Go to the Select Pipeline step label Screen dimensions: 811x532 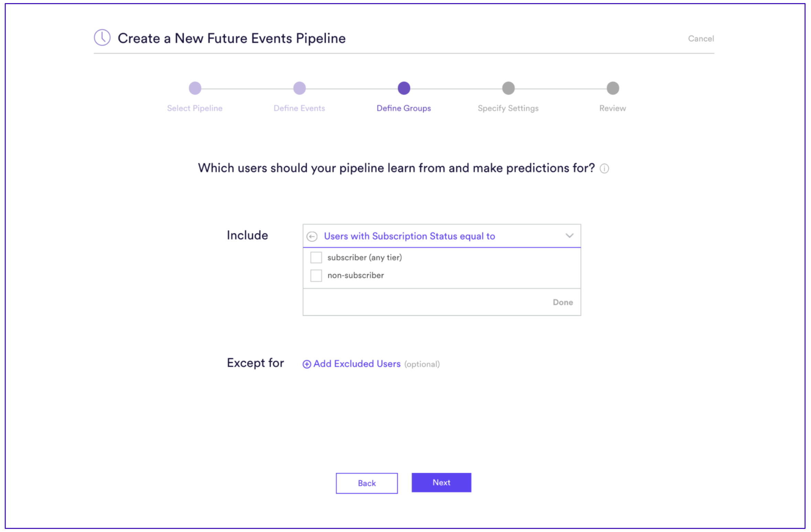[195, 108]
